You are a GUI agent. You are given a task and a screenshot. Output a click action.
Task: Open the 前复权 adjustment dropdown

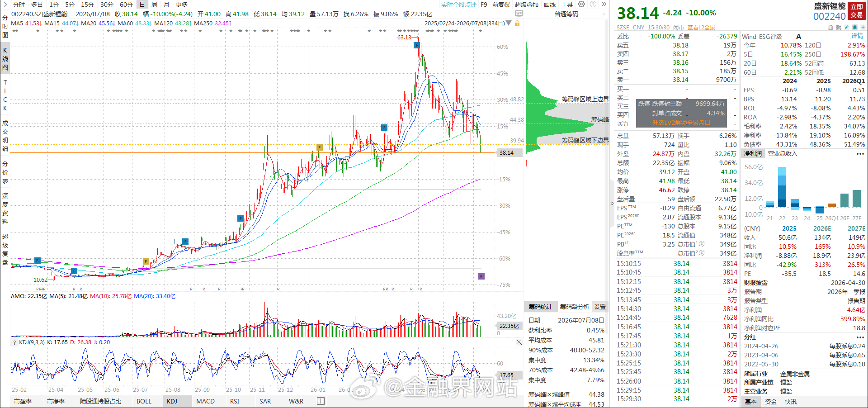(x=501, y=4)
